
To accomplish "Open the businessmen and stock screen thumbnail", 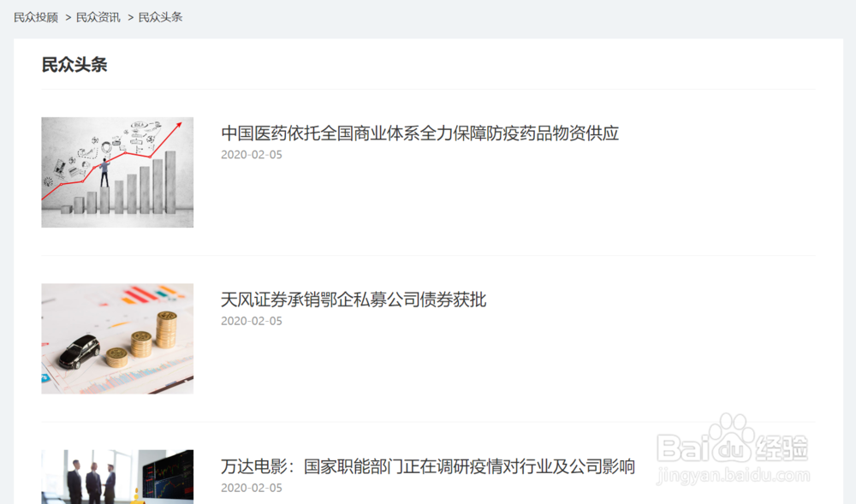I will click(x=117, y=477).
